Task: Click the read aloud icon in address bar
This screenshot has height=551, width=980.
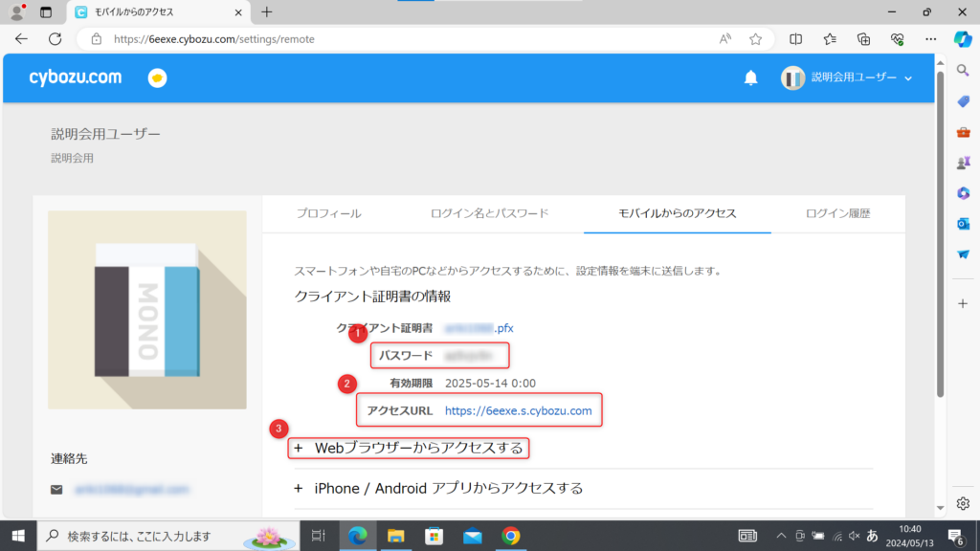Action: (x=725, y=39)
